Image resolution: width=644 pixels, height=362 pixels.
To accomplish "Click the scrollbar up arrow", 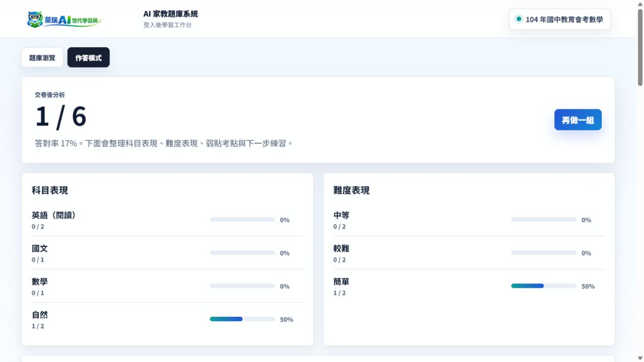I will tap(640, 4).
